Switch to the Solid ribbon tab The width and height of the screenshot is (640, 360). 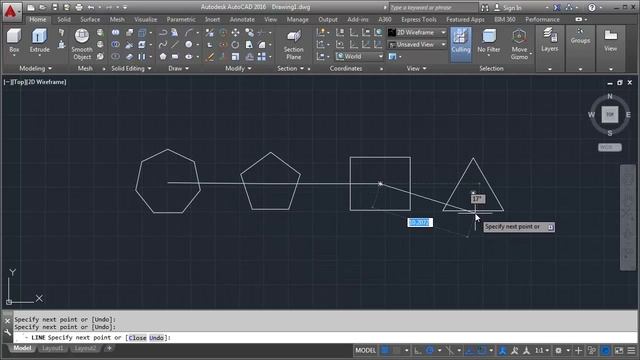tap(64, 19)
